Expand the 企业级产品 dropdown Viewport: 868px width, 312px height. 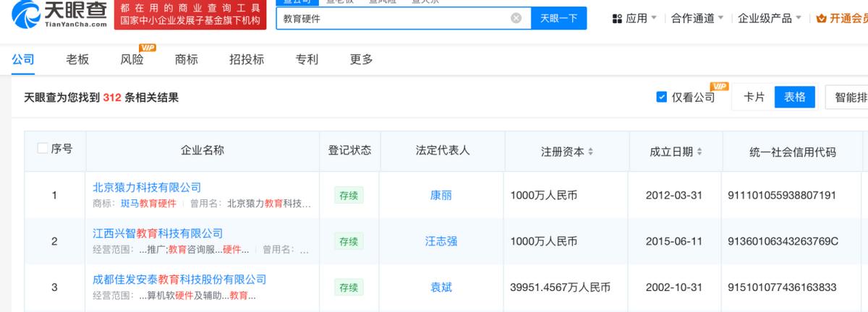[x=769, y=18]
